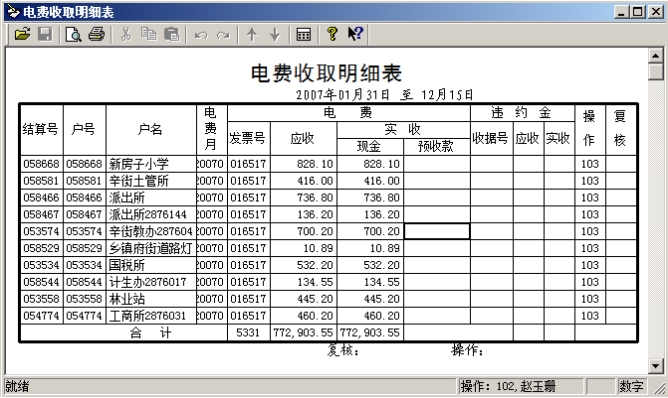668x398 pixels.
Task: Cut with the scissors toolbar icon
Action: [125, 34]
